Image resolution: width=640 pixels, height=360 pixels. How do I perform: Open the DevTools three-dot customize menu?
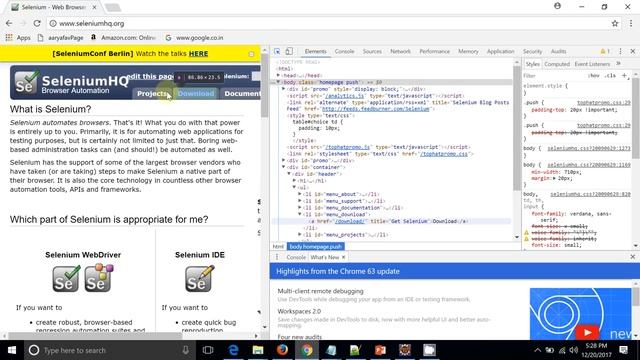[620, 51]
